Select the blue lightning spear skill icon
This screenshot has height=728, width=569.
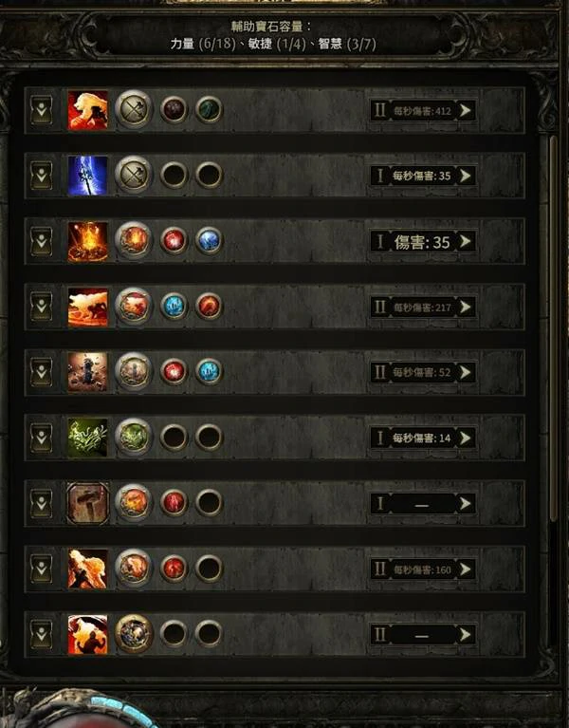tap(88, 176)
